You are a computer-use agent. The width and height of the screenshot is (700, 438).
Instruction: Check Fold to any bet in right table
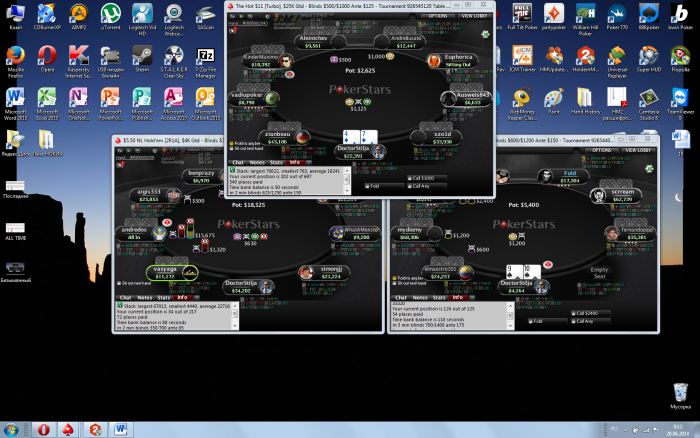394,278
